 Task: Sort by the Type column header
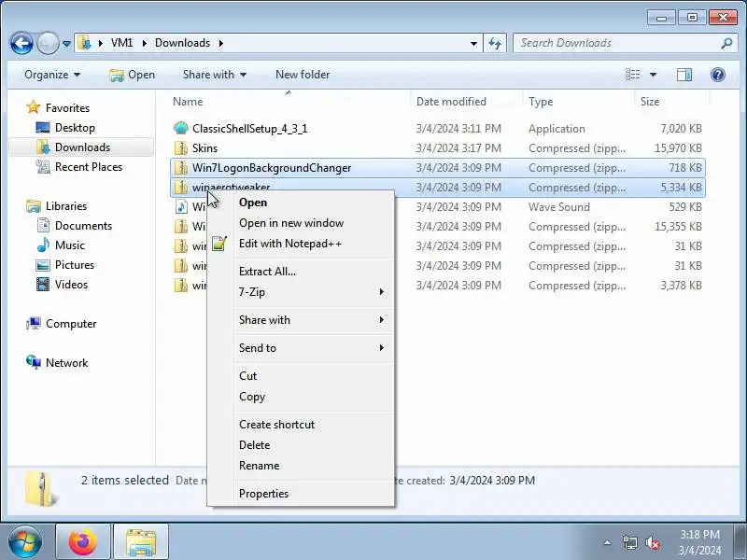(578, 102)
